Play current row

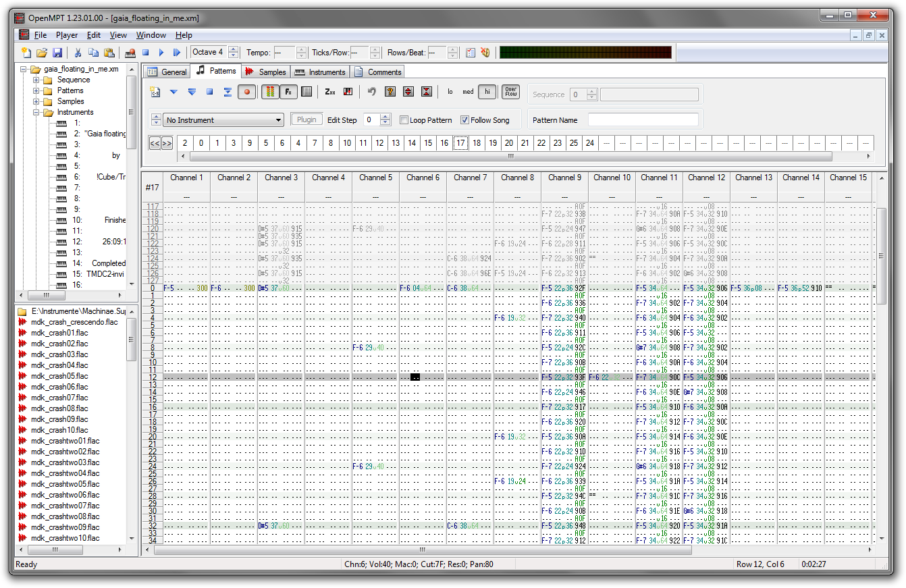coord(228,92)
